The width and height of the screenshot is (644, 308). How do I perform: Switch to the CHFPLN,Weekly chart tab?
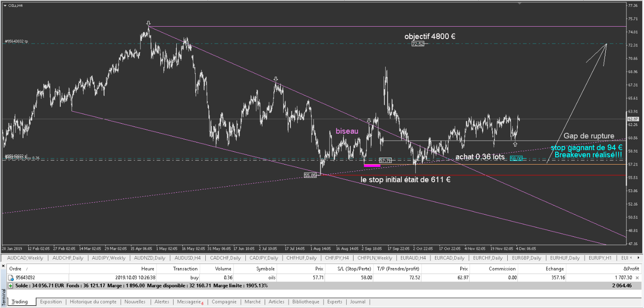point(375,258)
